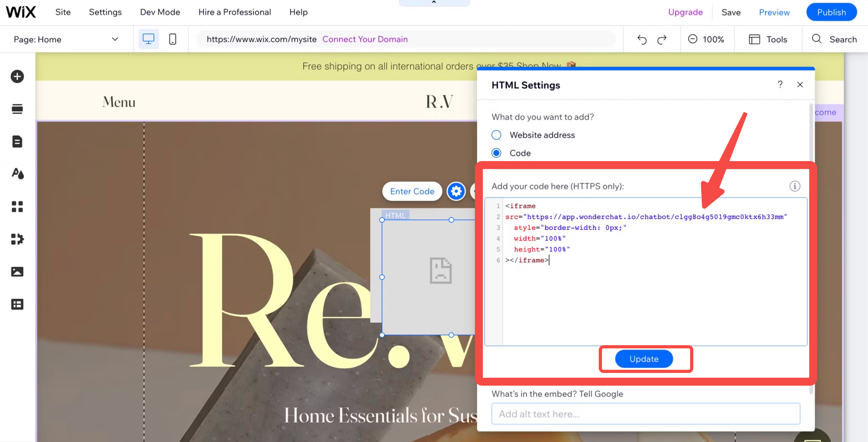Click the Add Elements plus icon
Image resolution: width=868 pixels, height=442 pixels.
point(17,76)
